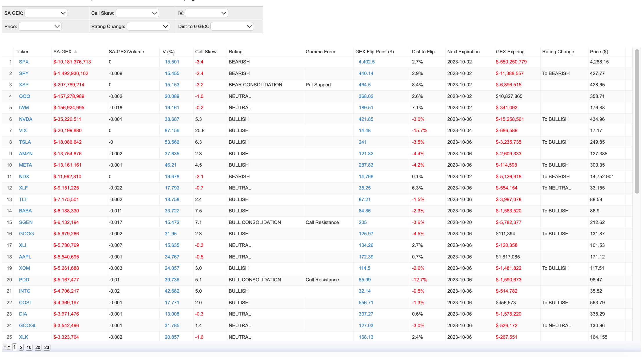Select PDD gamma form Call Resistance
Screen dimensions: 644x357
[322, 280]
